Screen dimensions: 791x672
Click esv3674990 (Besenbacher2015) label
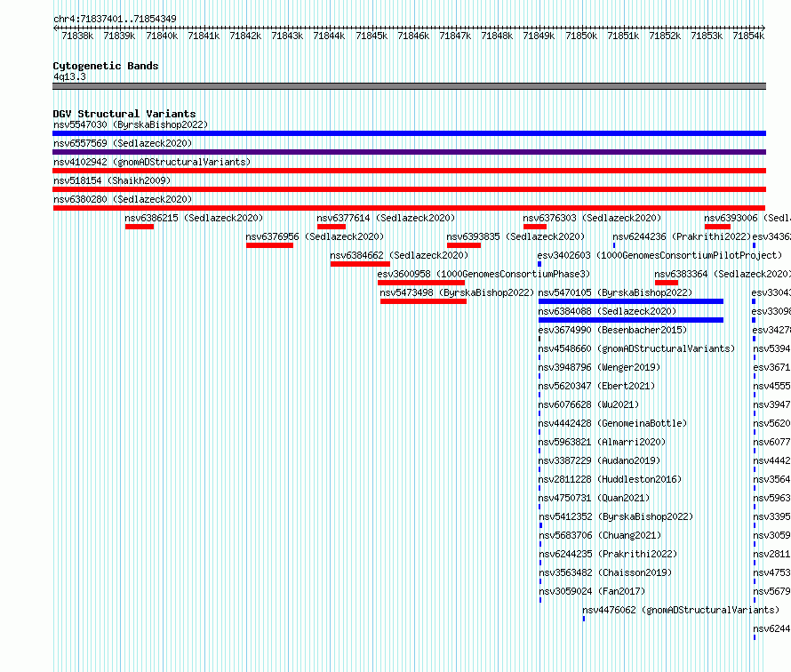click(x=612, y=330)
